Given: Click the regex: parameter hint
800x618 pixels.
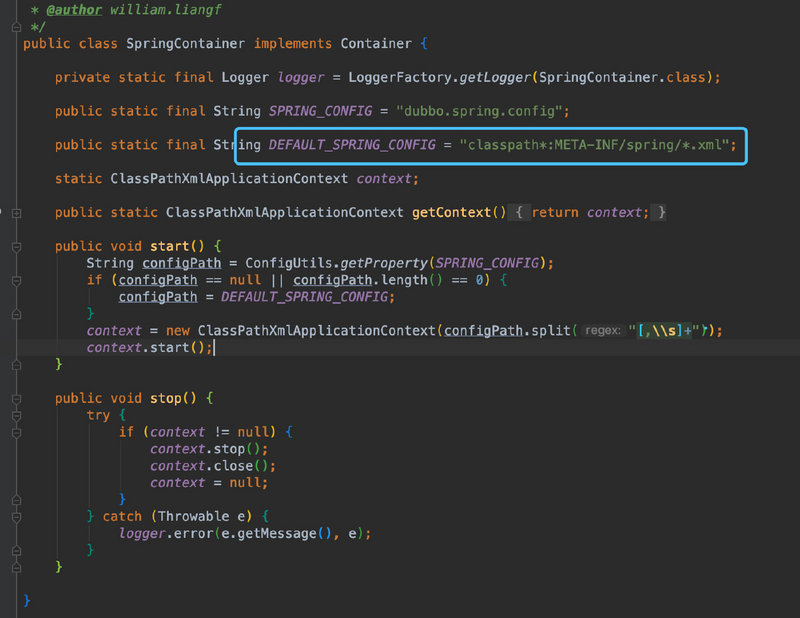Looking at the screenshot, I should pyautogui.click(x=603, y=331).
